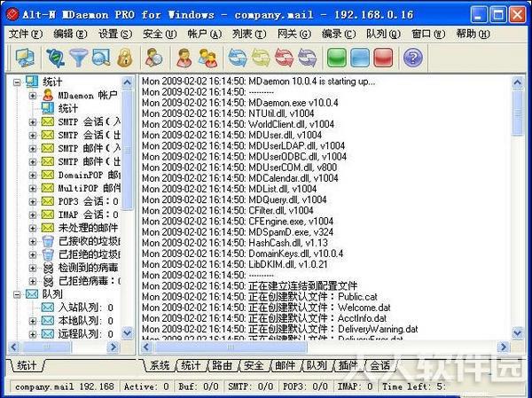Open the content filter funnel icon

pyautogui.click(x=78, y=58)
